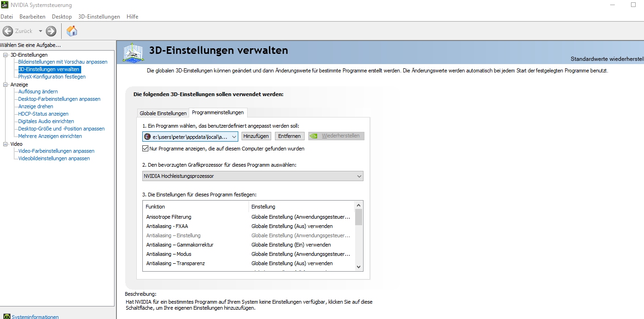Screen dimensions: 644x319
Task: Select the 'Anisotrope Filterung' row
Action: pos(249,217)
